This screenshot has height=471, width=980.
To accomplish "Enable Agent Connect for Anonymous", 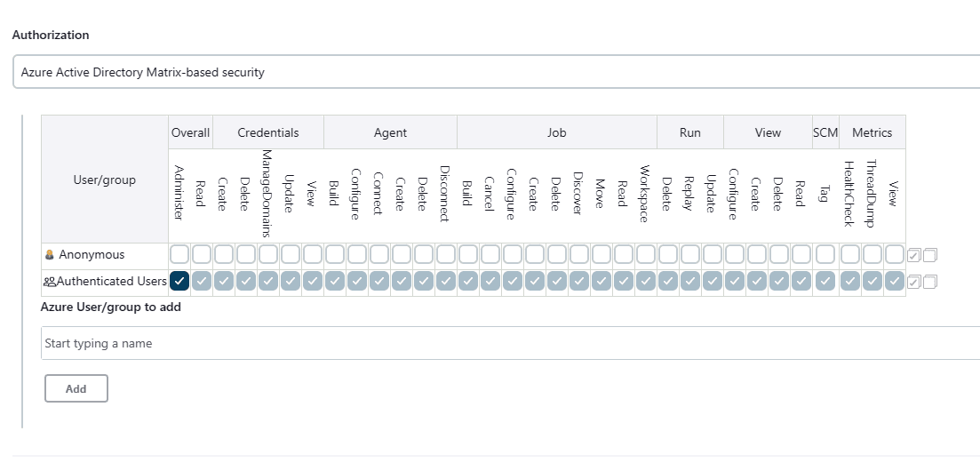I will pos(378,254).
